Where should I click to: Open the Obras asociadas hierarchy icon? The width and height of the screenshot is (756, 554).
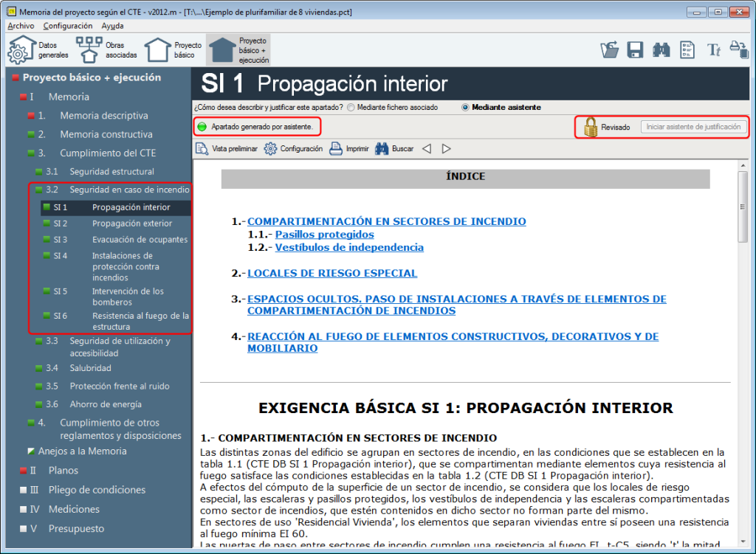coord(89,50)
